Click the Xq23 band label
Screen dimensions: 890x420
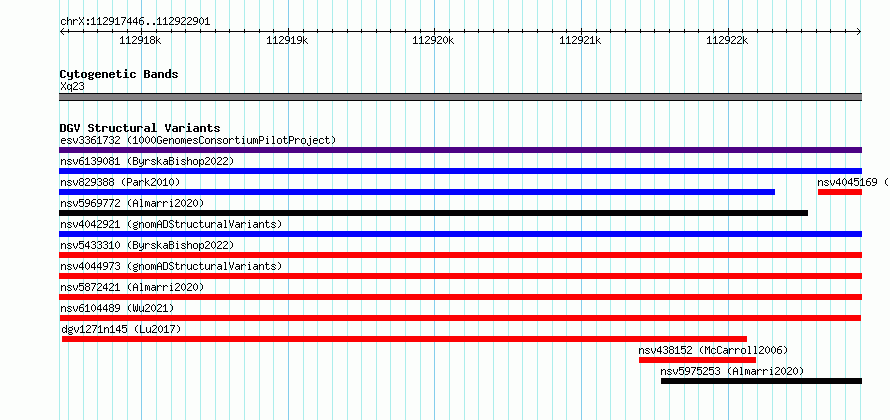click(x=72, y=86)
